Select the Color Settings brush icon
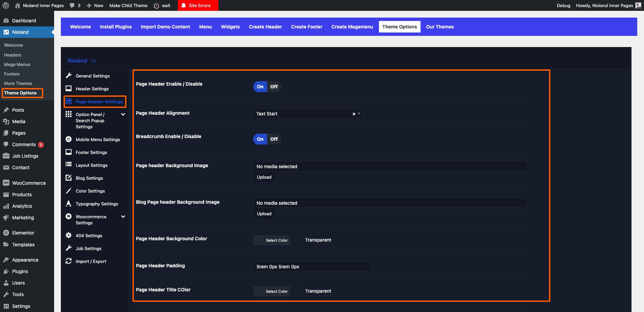644x312 pixels. (69, 191)
